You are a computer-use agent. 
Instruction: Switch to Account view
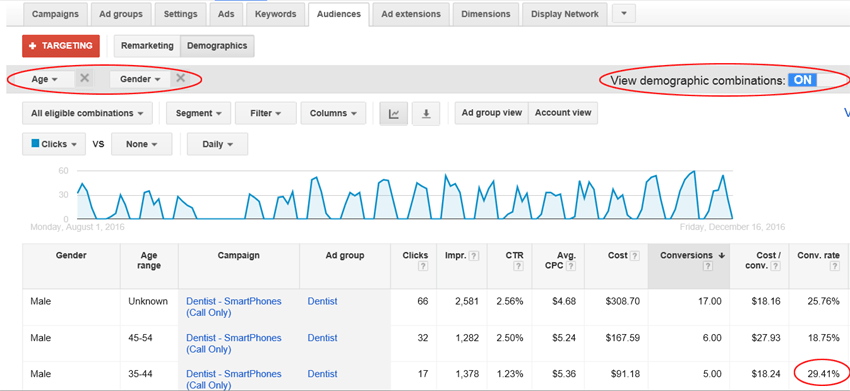(563, 113)
